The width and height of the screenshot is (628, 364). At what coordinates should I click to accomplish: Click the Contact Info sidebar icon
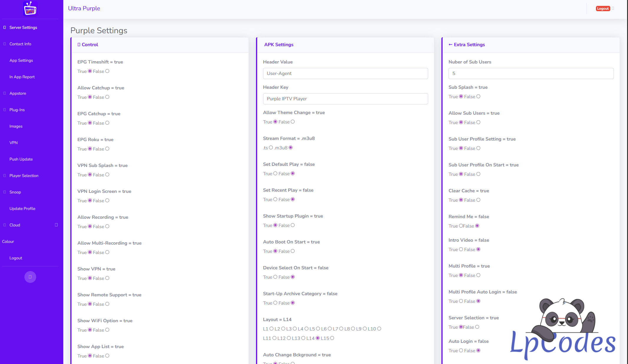tap(4, 44)
